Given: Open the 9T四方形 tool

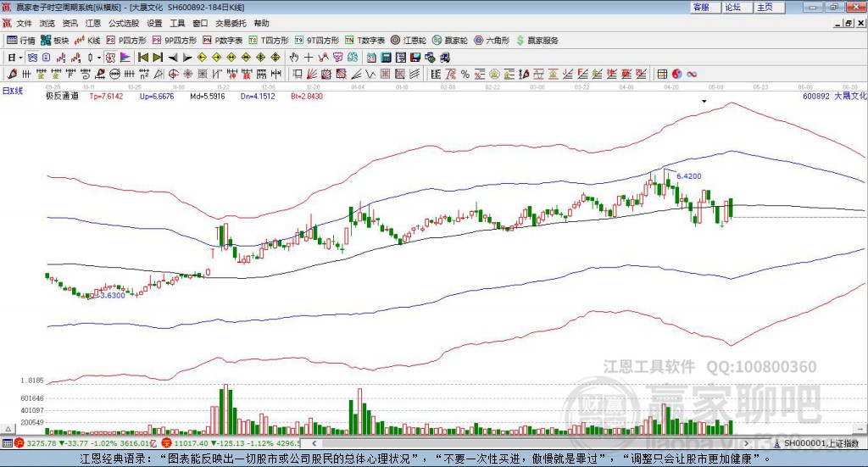Looking at the screenshot, I should (317, 41).
